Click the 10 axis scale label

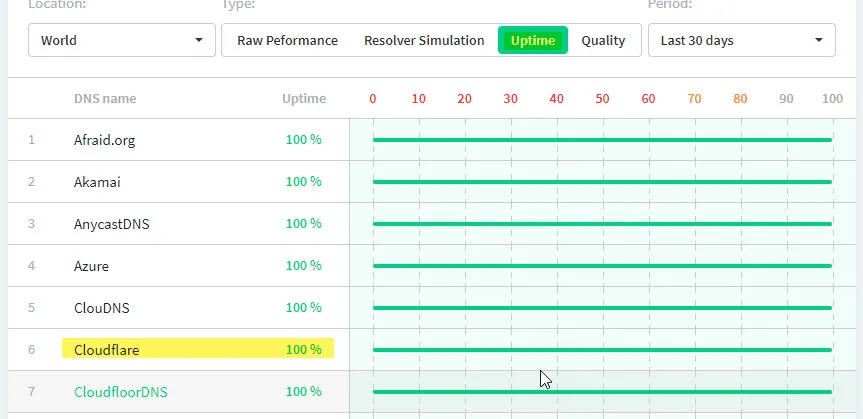(x=419, y=99)
